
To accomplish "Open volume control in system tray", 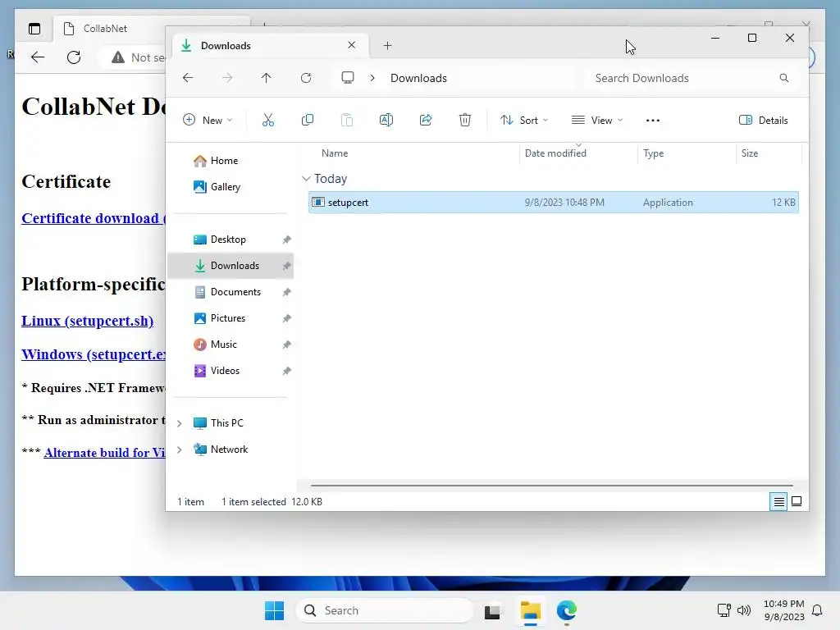I will [x=744, y=610].
